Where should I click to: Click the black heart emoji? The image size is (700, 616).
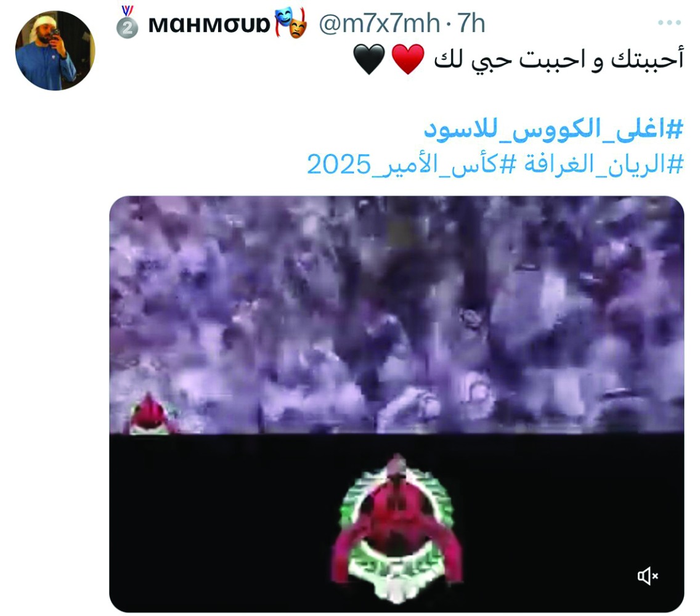[368, 59]
